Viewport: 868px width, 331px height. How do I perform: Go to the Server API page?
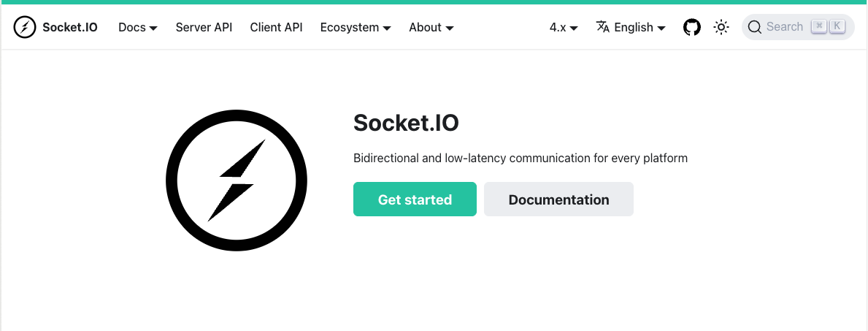click(x=204, y=27)
